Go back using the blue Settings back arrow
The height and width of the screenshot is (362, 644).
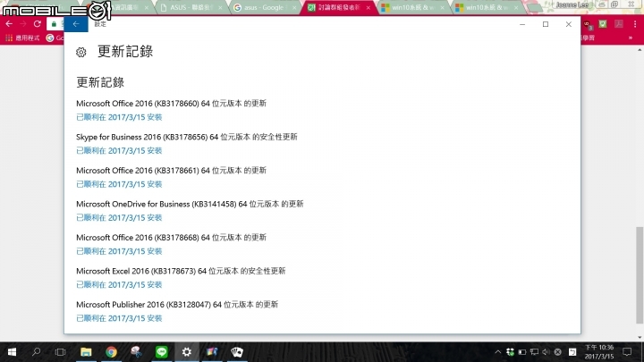[76, 24]
